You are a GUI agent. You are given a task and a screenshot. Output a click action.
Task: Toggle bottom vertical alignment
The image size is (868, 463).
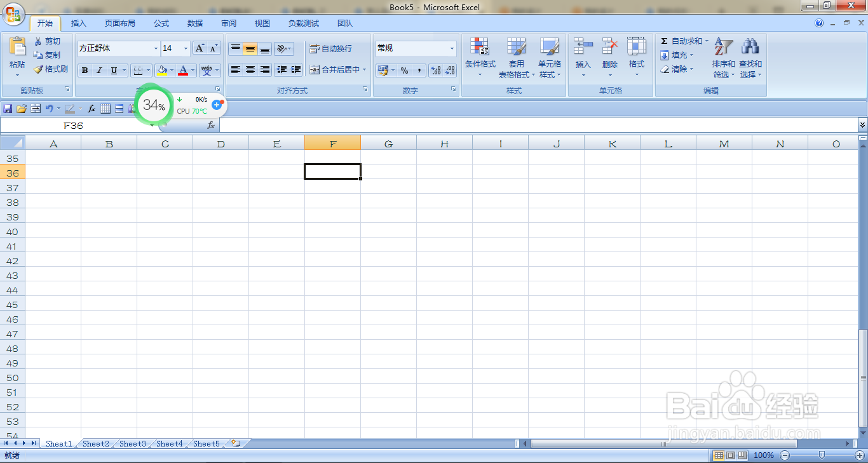265,49
